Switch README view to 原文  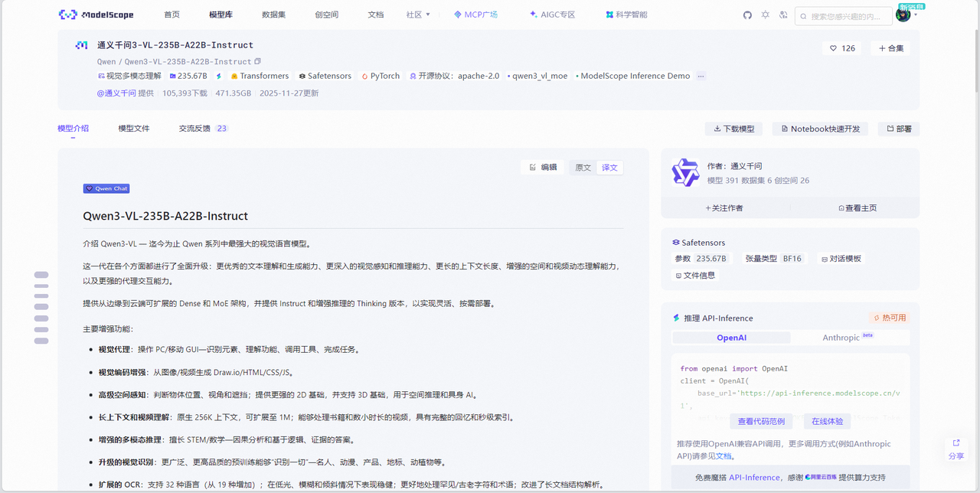coord(583,168)
